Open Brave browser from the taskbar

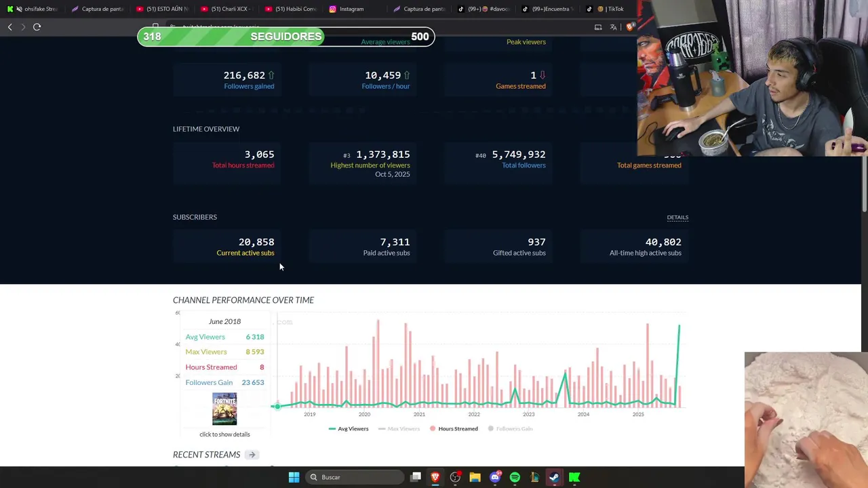pyautogui.click(x=435, y=477)
